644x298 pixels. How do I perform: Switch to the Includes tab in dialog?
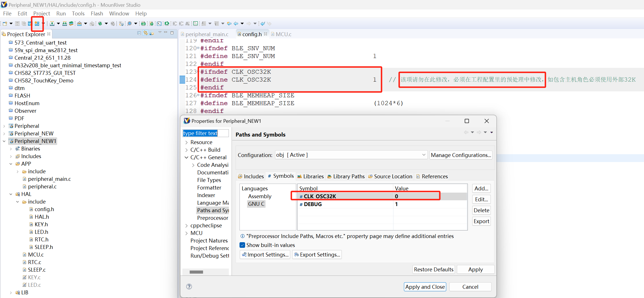coord(251,176)
